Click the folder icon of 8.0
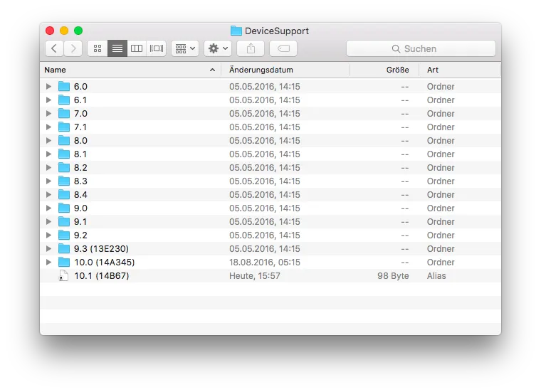 point(64,140)
